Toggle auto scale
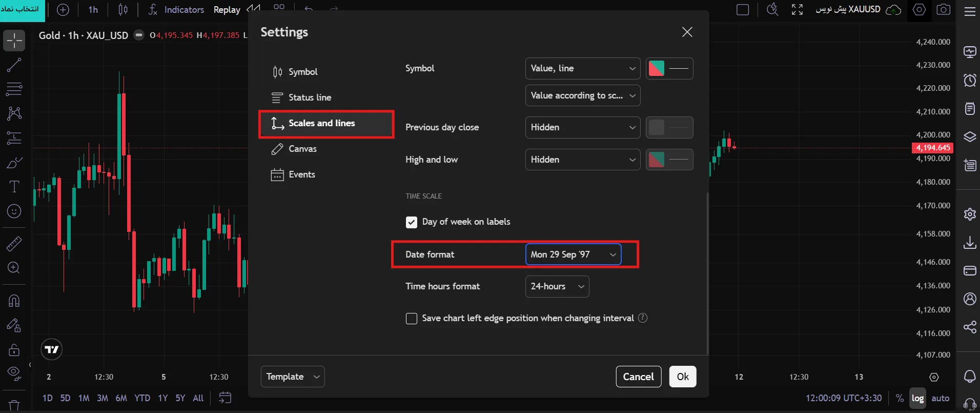 [x=940, y=398]
